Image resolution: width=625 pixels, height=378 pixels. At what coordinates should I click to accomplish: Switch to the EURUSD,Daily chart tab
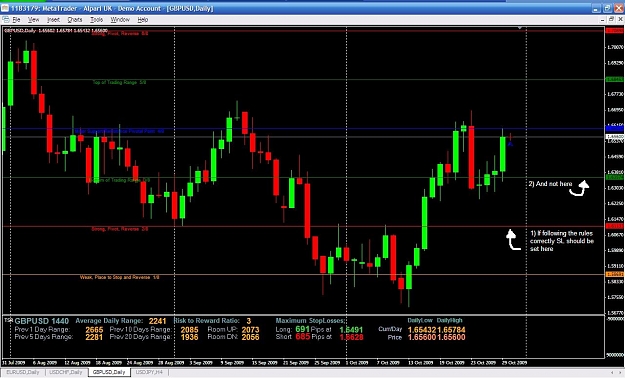(x=23, y=372)
